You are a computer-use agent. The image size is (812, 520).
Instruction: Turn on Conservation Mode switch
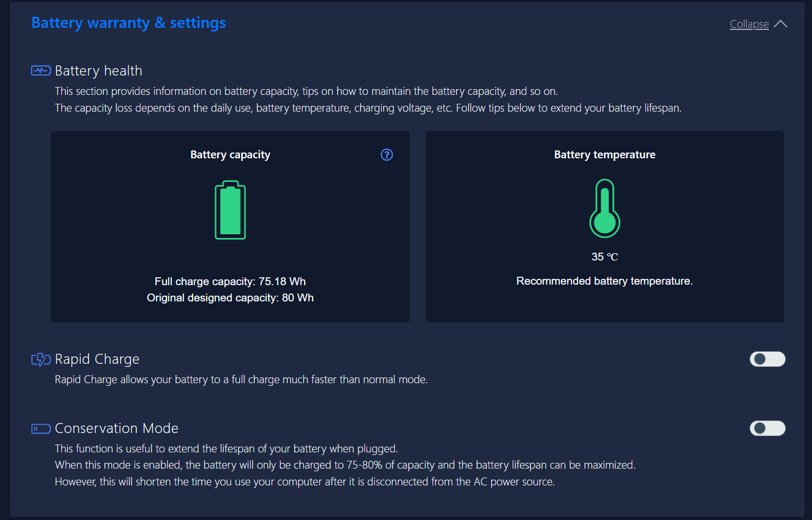767,428
